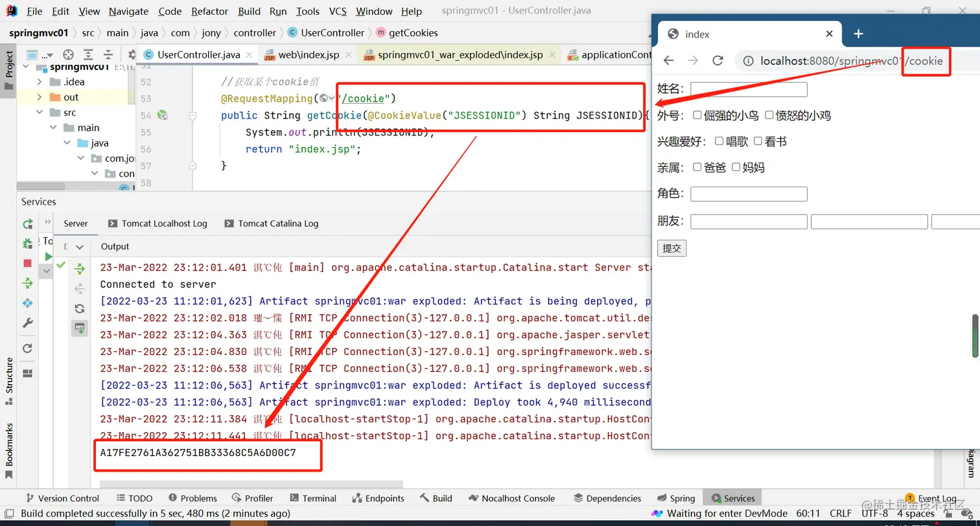This screenshot has width=980, height=526.
Task: Check the 爸爸 relative checkbox
Action: tap(697, 166)
